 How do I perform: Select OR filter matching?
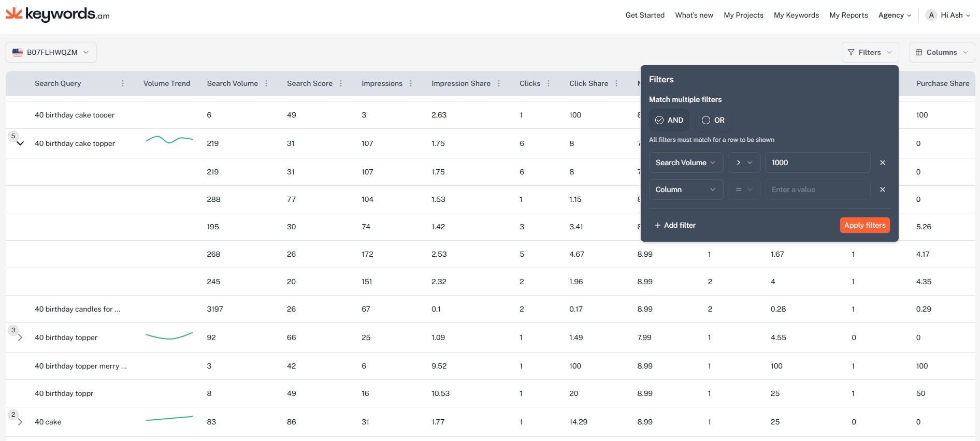click(x=713, y=120)
